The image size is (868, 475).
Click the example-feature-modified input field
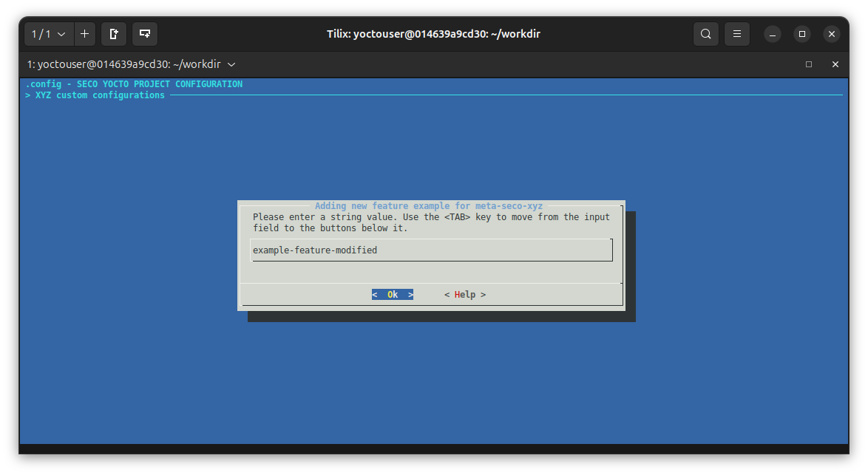[432, 250]
